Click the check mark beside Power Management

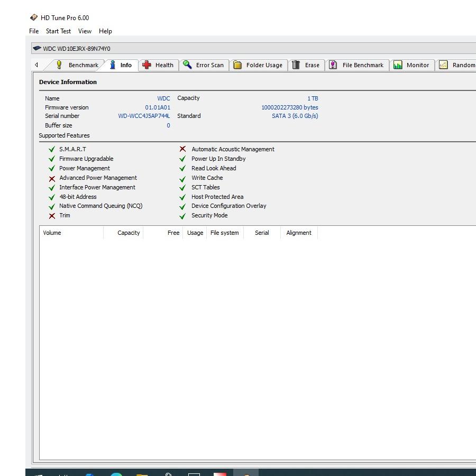tap(52, 168)
